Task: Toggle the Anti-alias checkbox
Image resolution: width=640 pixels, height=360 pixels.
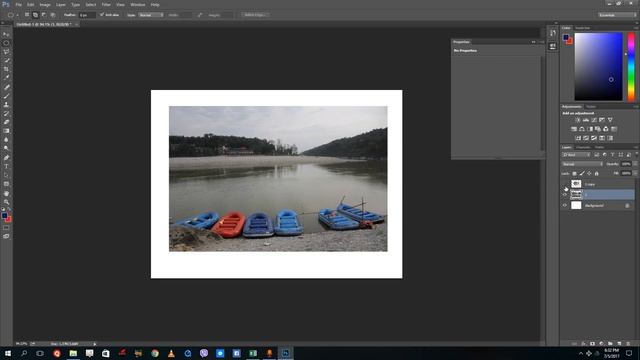Action: pos(102,15)
